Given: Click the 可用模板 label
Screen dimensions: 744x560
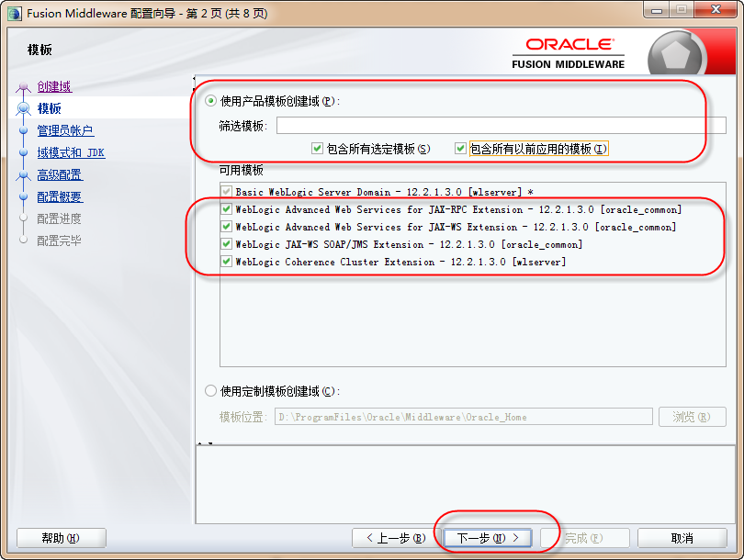Looking at the screenshot, I should click(241, 170).
